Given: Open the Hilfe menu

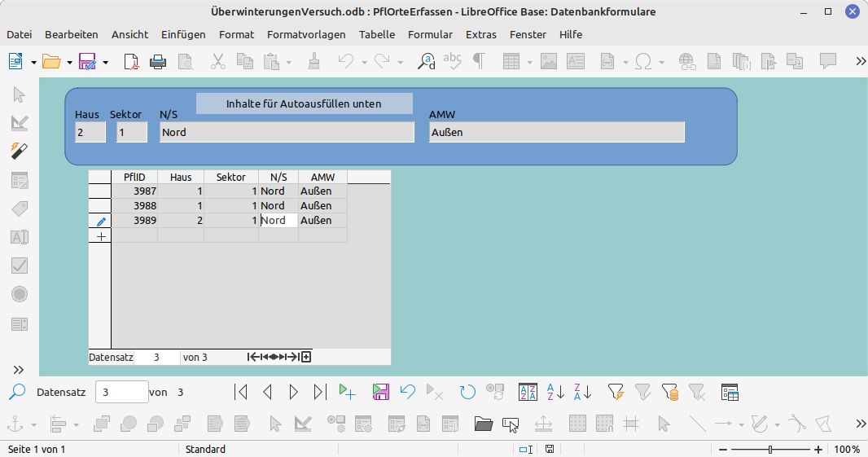Looking at the screenshot, I should (571, 34).
